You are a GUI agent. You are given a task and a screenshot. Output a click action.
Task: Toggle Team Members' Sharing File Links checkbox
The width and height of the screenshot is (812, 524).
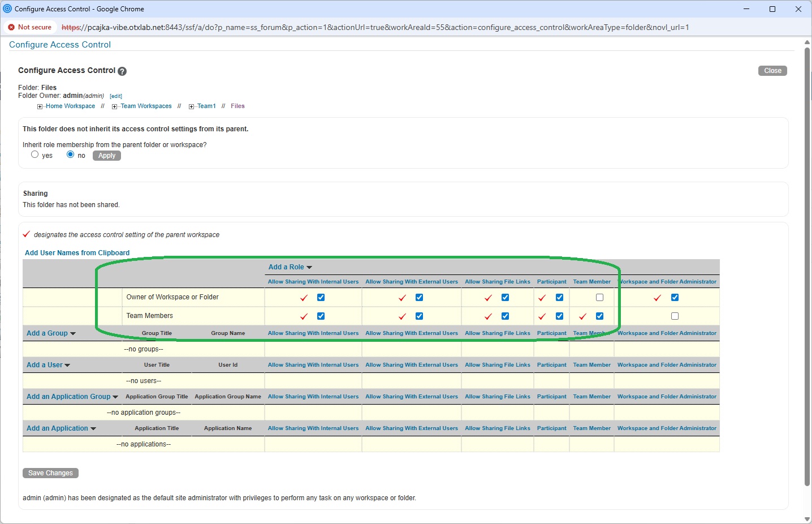[505, 316]
